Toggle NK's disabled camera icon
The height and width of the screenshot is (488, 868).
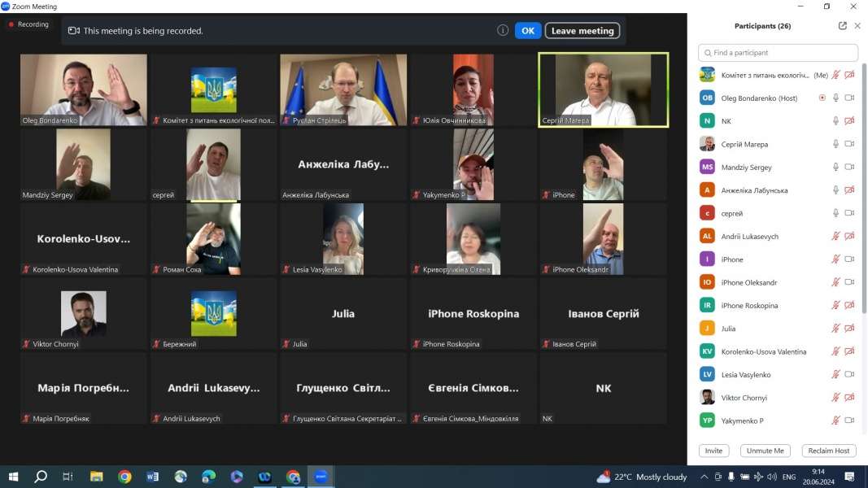849,121
